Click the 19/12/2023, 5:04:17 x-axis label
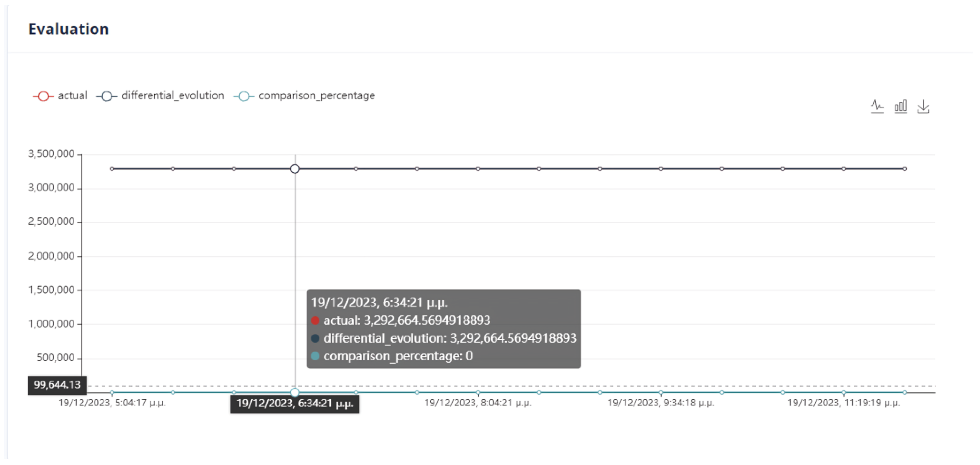 [x=112, y=403]
